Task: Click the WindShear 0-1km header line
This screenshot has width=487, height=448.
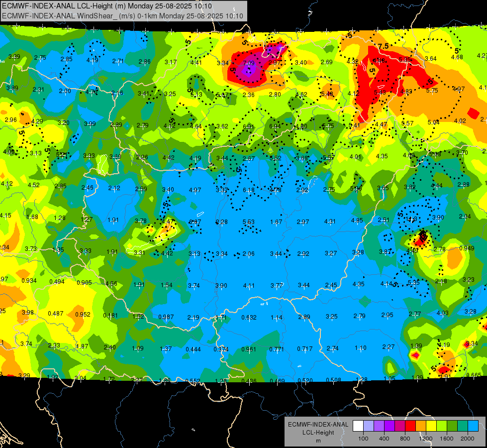Action: pos(123,16)
